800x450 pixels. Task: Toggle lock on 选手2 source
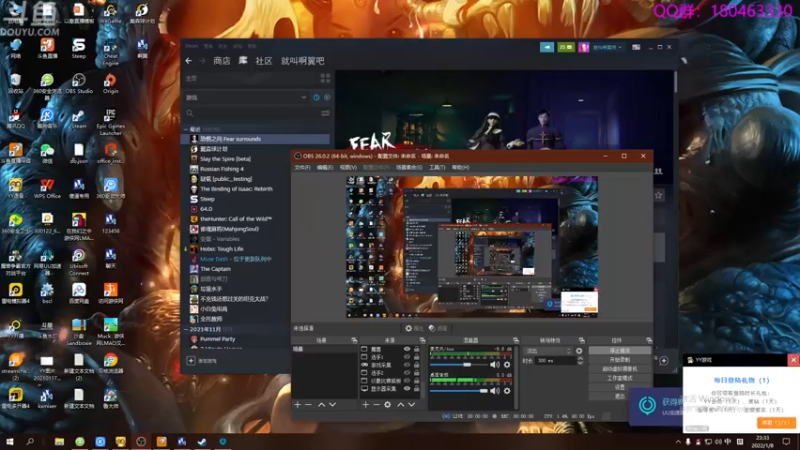tap(416, 373)
